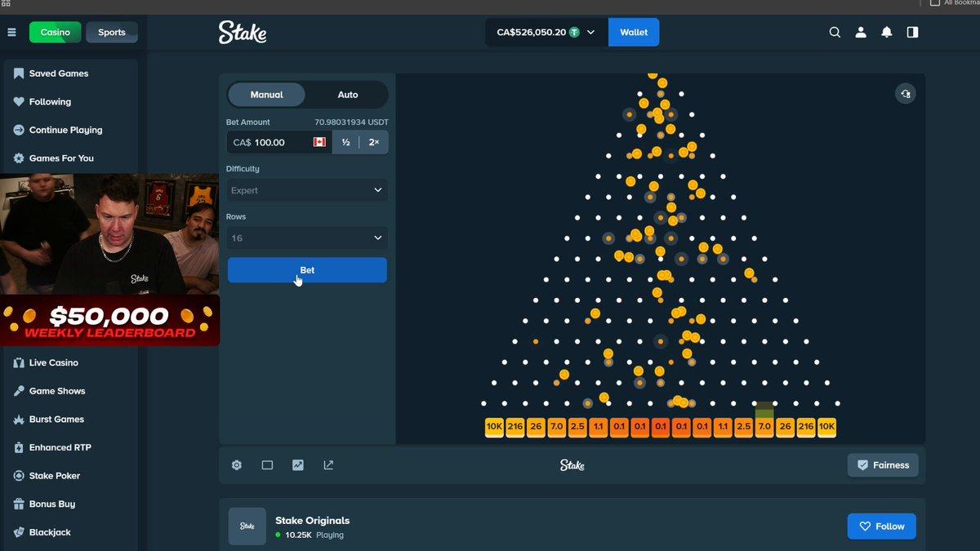Screen dimensions: 980x551
Task: Open Bonus Buy in sidebar
Action: pos(70,504)
